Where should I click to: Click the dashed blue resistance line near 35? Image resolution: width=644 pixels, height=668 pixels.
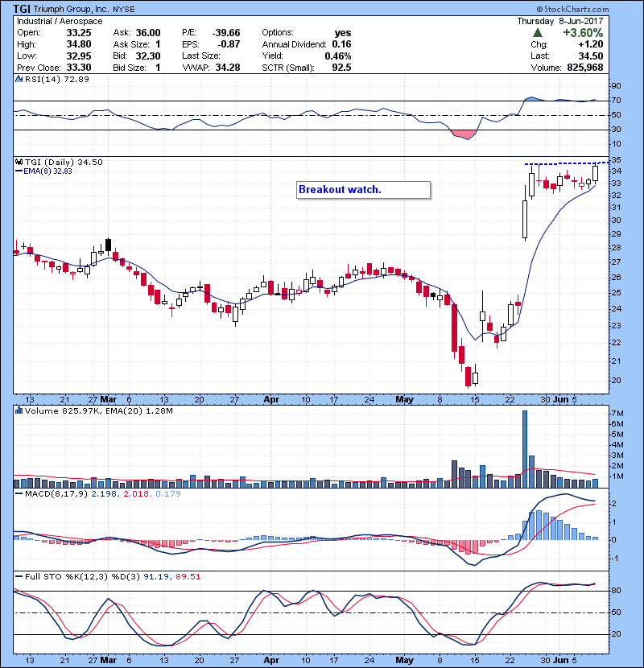point(566,163)
